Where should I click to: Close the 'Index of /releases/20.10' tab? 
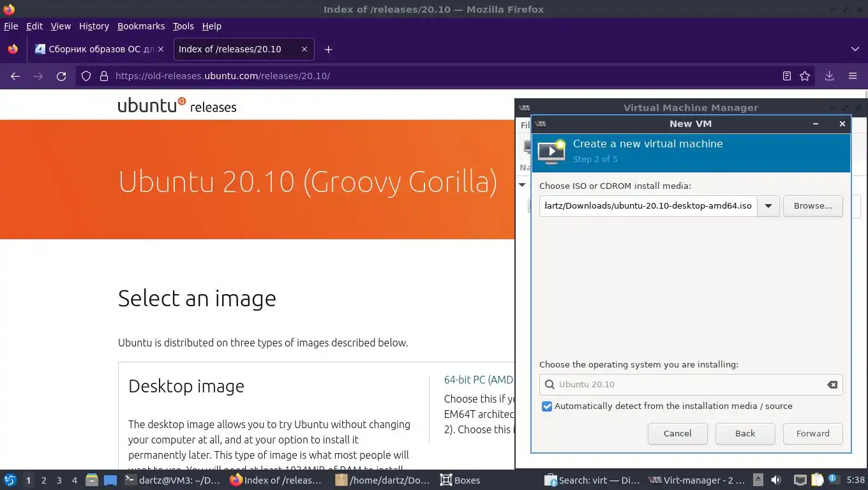tap(304, 49)
